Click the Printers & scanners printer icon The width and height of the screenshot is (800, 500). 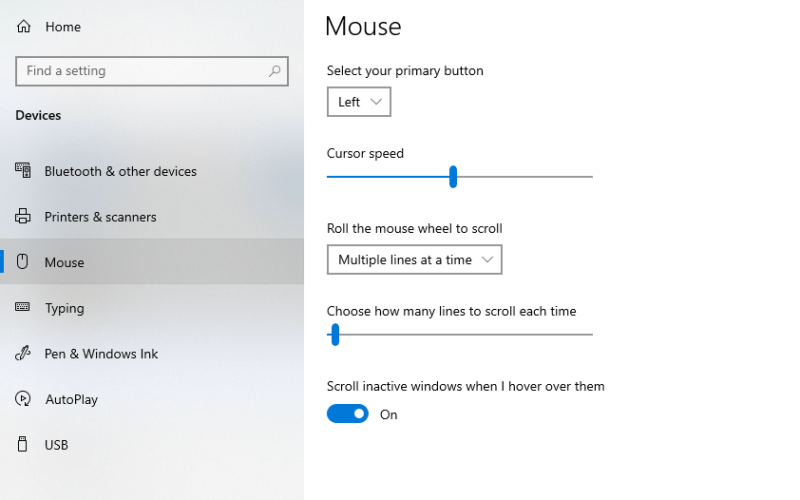click(x=23, y=216)
